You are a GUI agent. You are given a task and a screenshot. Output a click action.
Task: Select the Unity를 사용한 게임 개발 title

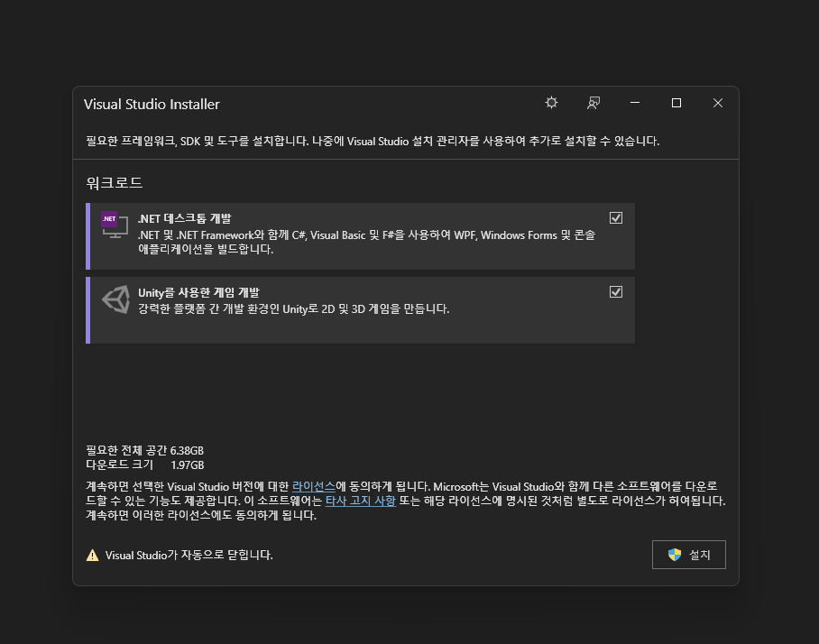[x=198, y=292]
